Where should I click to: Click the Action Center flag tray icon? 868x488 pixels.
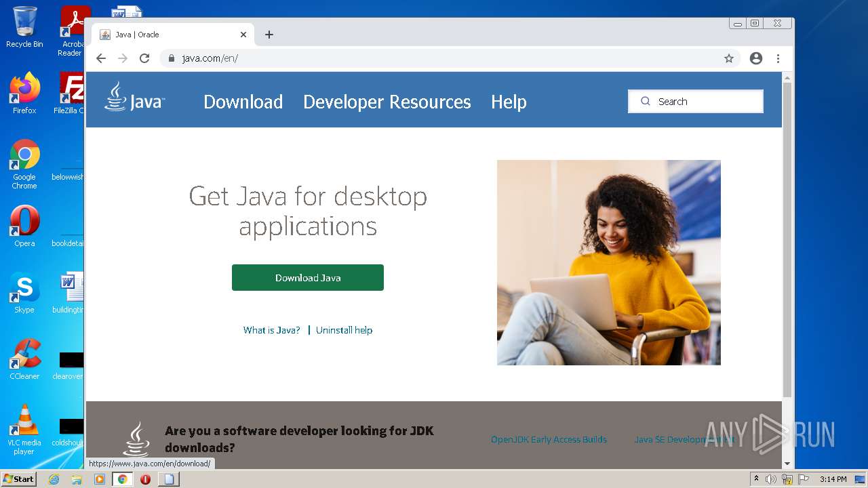click(804, 479)
